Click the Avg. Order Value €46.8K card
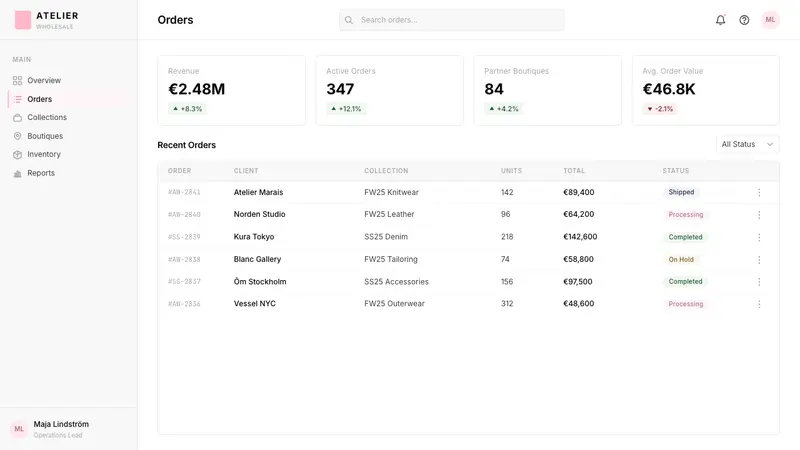The image size is (800, 450). coord(706,90)
